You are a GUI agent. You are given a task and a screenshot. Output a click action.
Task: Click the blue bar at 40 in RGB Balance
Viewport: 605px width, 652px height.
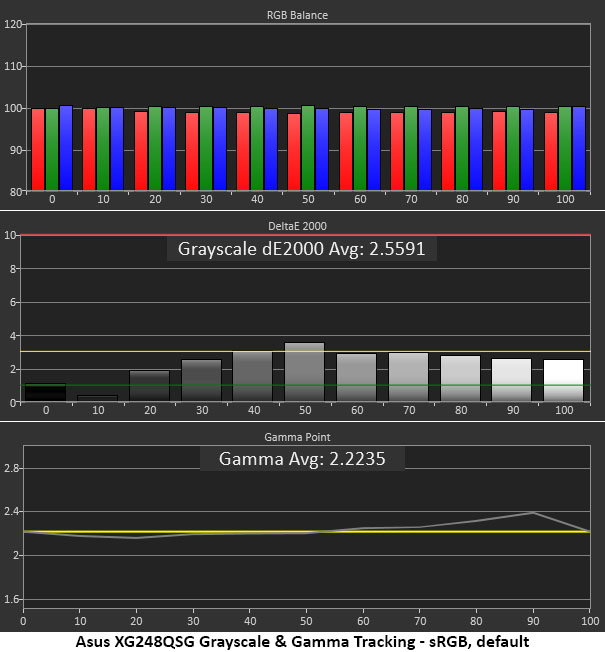coord(271,150)
